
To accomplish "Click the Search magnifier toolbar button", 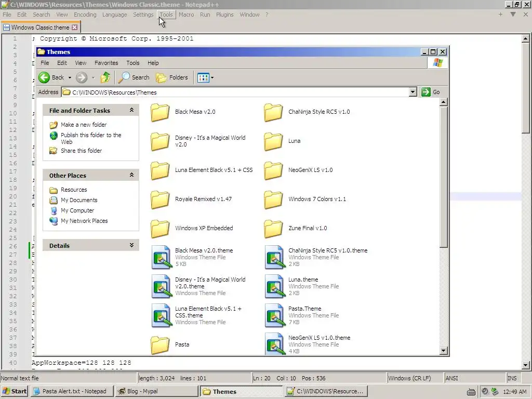I will click(x=134, y=77).
